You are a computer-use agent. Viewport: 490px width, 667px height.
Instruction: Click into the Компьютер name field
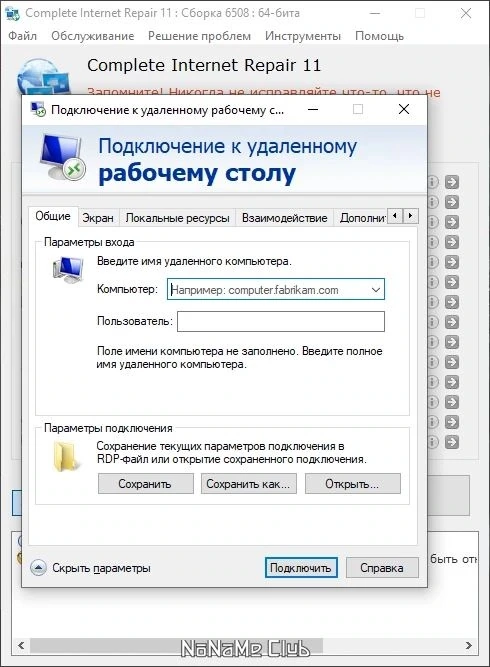coord(276,290)
